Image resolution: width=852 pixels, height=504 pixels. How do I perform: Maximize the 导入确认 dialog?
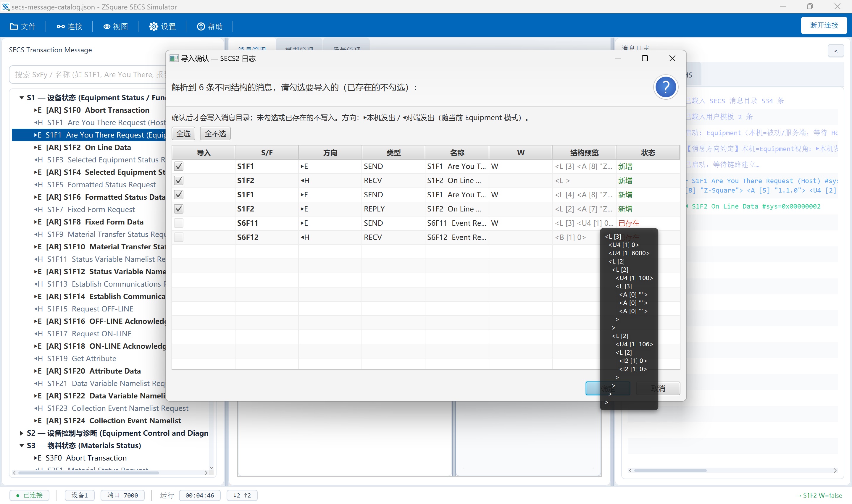645,58
